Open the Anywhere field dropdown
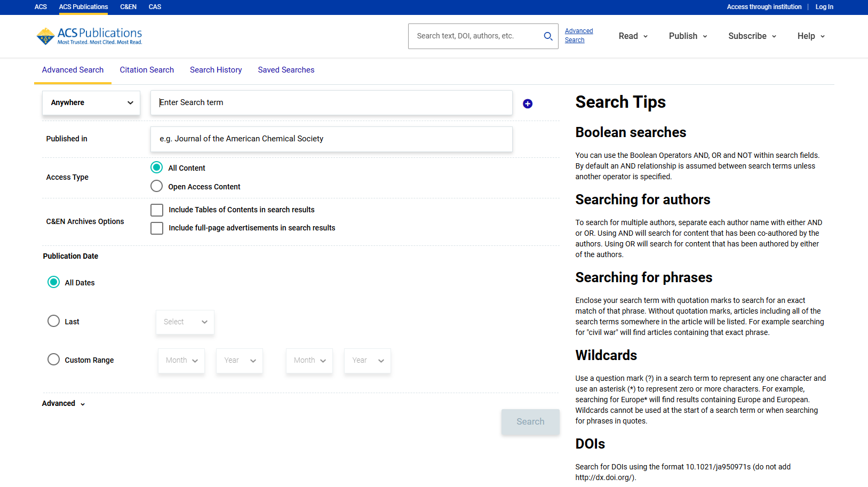The image size is (868, 487). [91, 102]
